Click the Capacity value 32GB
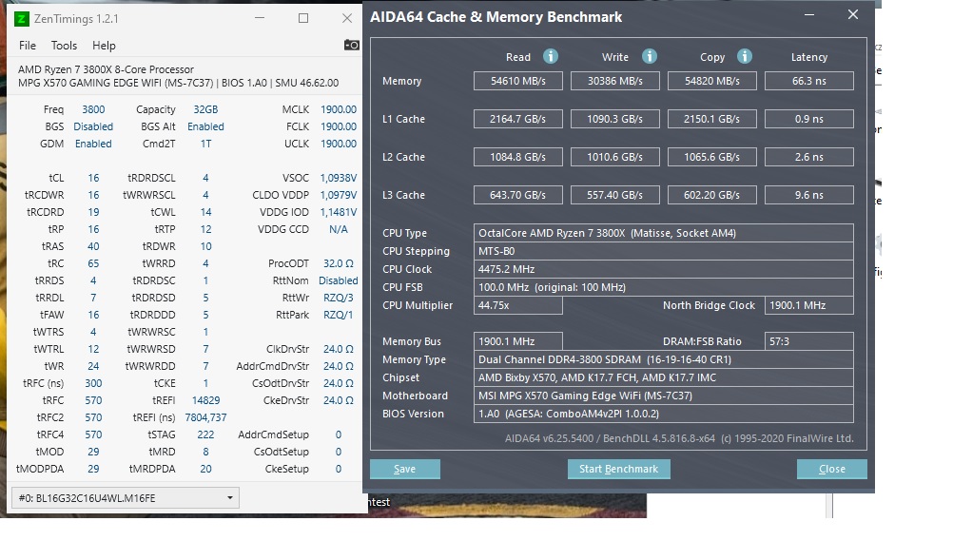953x560 pixels. pyautogui.click(x=205, y=109)
